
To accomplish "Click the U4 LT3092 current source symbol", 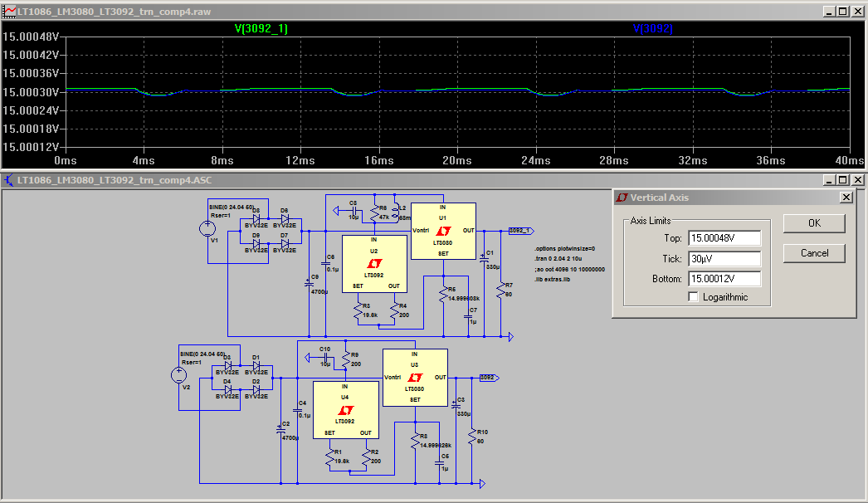I will pos(345,410).
